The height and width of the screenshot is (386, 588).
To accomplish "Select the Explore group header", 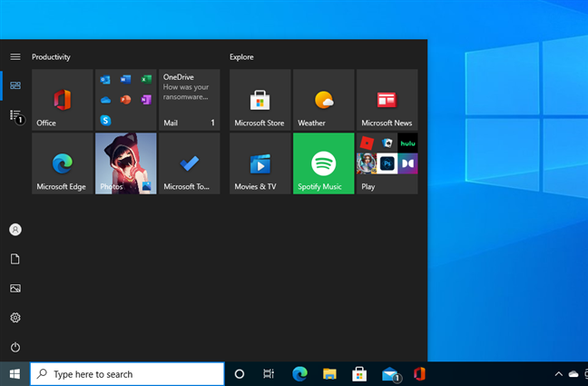I will coord(241,57).
